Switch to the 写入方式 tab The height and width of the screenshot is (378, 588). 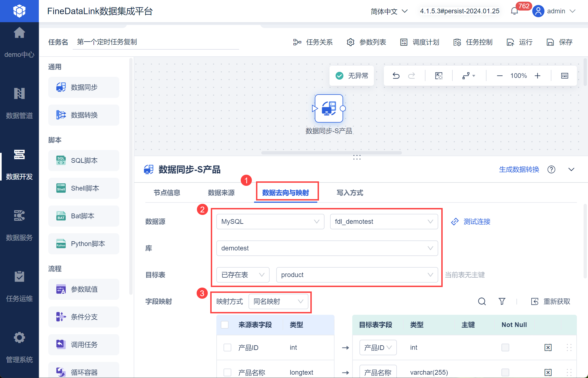coord(349,193)
